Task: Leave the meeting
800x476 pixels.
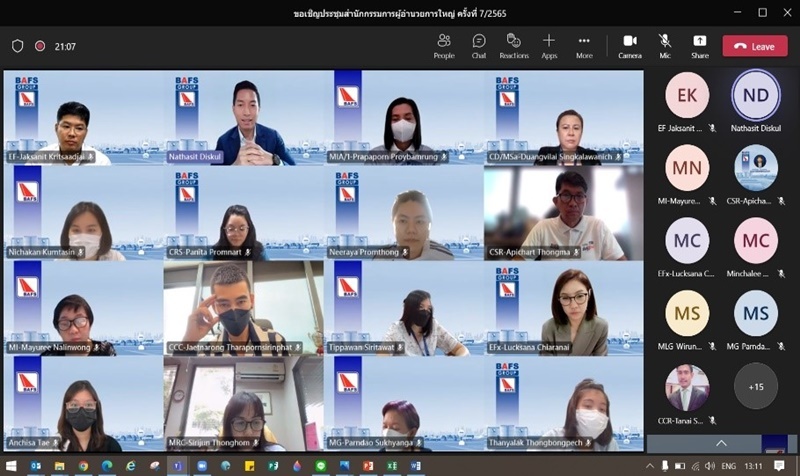Action: pos(755,46)
